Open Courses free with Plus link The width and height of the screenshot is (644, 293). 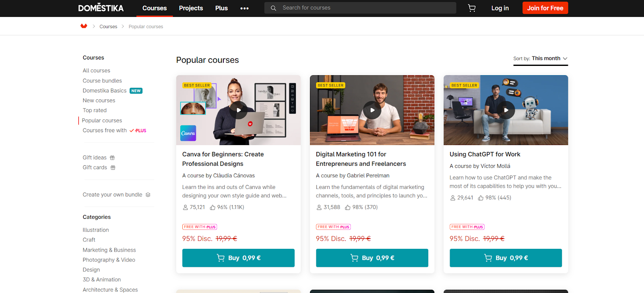(x=114, y=131)
